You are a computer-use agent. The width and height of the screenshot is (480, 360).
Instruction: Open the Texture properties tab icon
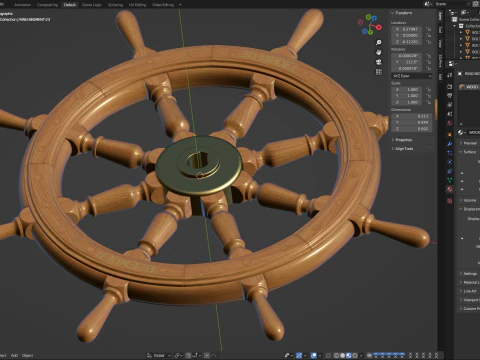[450, 201]
